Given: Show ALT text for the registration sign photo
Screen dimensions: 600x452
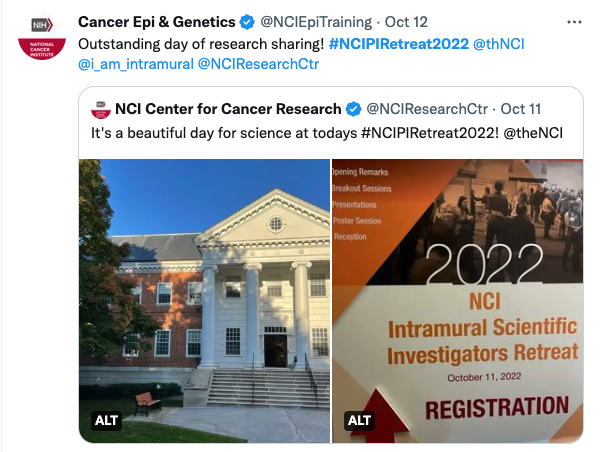Looking at the screenshot, I should (359, 420).
